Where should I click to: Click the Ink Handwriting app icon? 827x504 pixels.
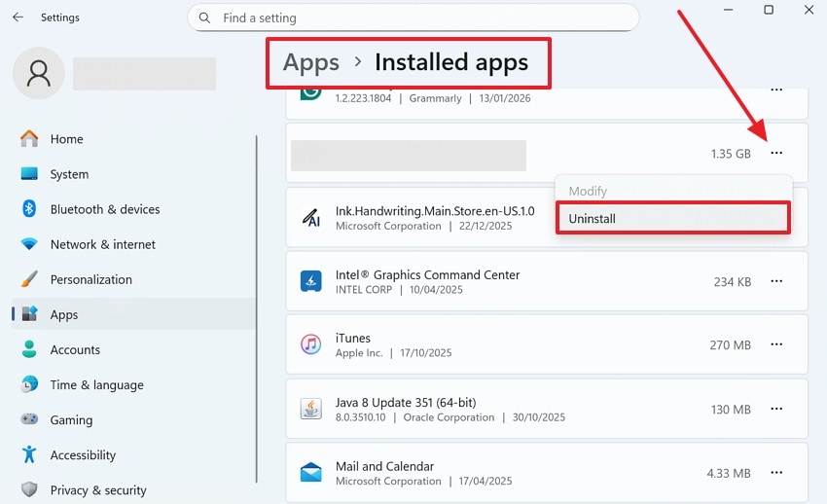pyautogui.click(x=310, y=217)
